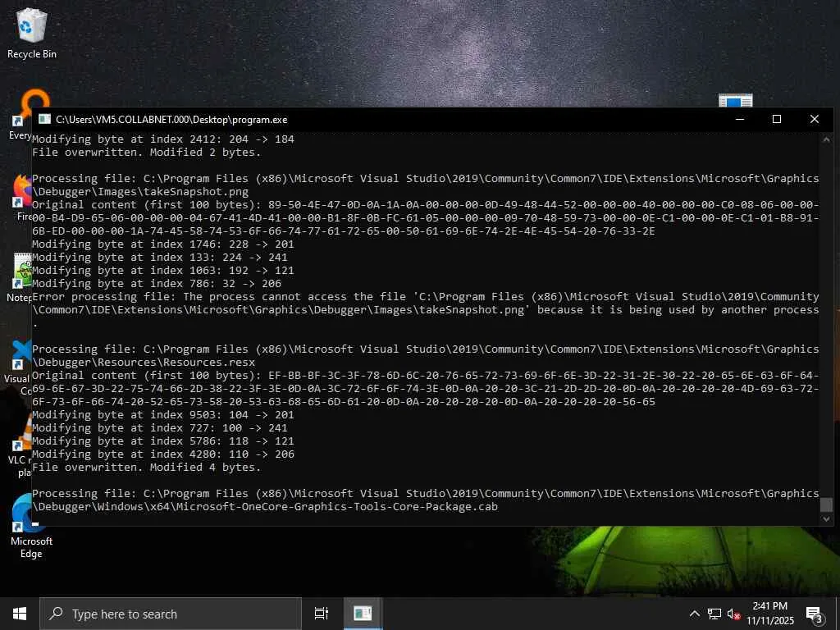Maximize the program.exe console window

(777, 119)
